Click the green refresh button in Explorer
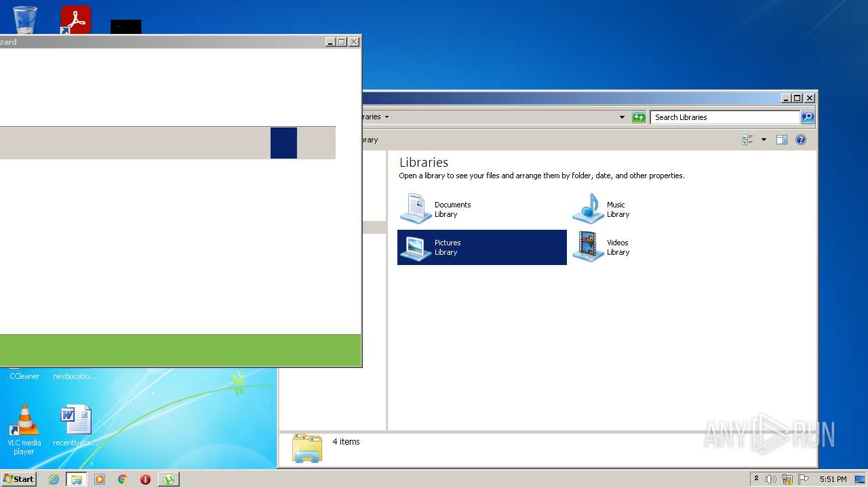The width and height of the screenshot is (868, 488). (639, 117)
